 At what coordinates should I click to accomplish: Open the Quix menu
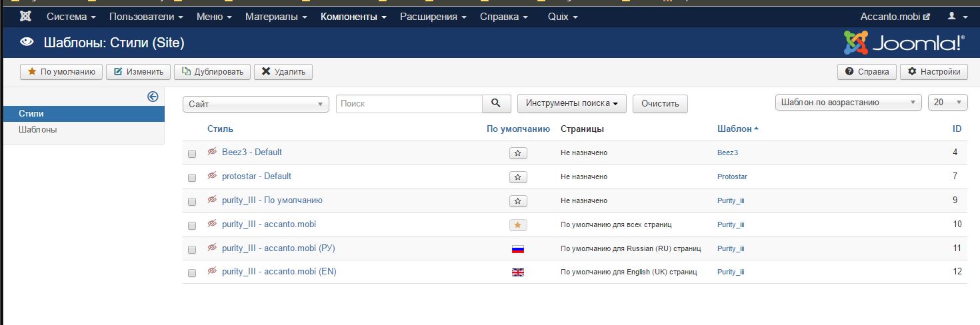(x=563, y=16)
